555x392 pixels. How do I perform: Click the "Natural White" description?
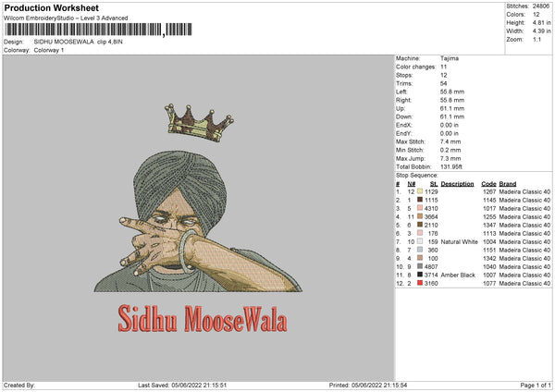click(459, 242)
